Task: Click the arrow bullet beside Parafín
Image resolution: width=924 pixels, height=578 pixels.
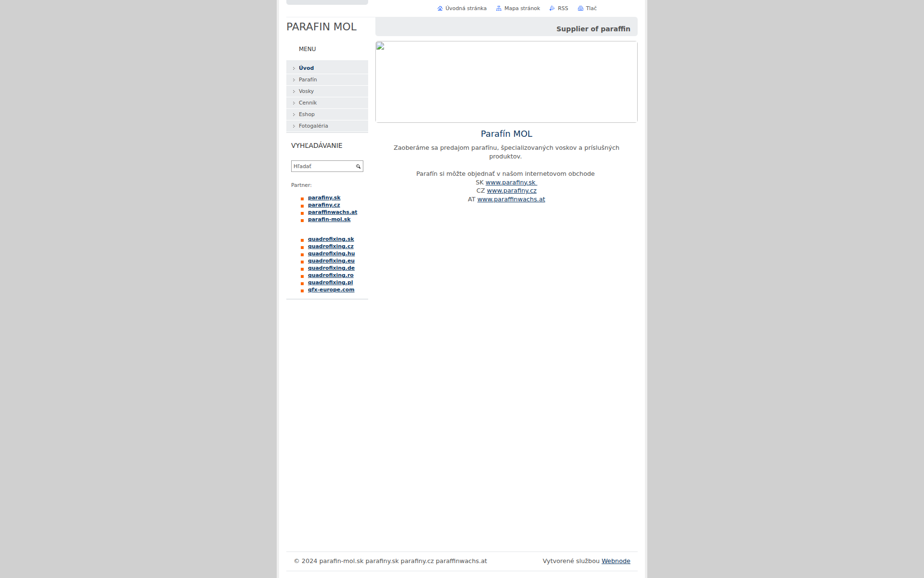Action: (294, 80)
